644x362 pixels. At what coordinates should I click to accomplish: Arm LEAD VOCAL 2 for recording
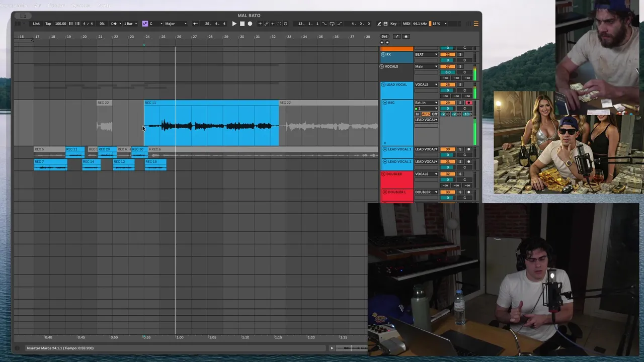(469, 161)
